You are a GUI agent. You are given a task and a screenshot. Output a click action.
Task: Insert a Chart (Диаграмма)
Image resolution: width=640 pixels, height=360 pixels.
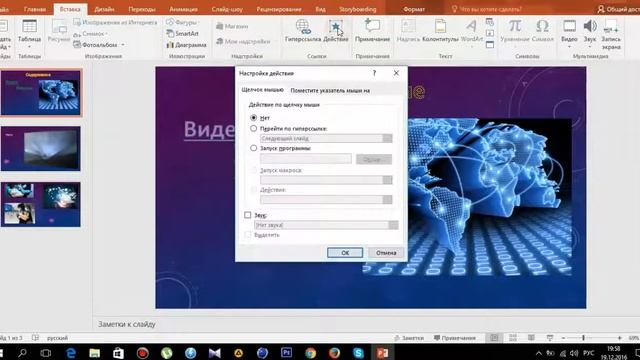click(x=187, y=45)
